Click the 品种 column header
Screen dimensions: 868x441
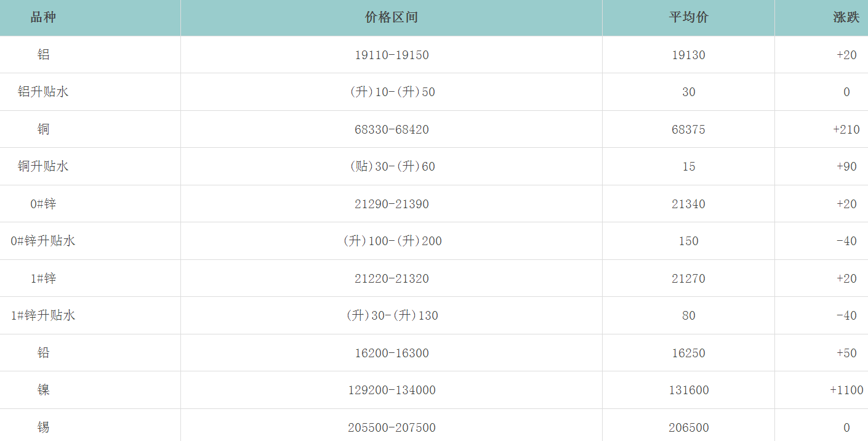tap(43, 17)
